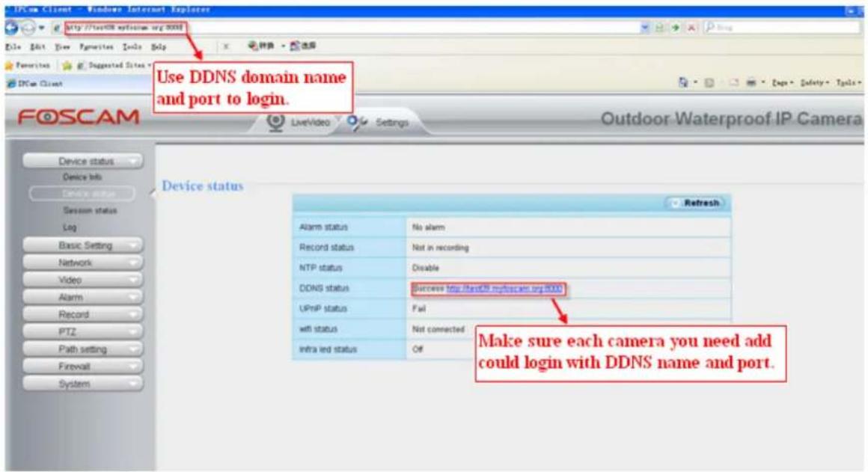
Task: Expand the Alarm sidebar section
Action: click(x=83, y=298)
